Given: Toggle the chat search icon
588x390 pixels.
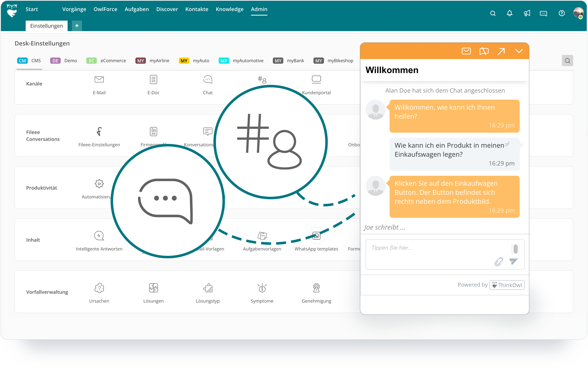Looking at the screenshot, I should (568, 61).
